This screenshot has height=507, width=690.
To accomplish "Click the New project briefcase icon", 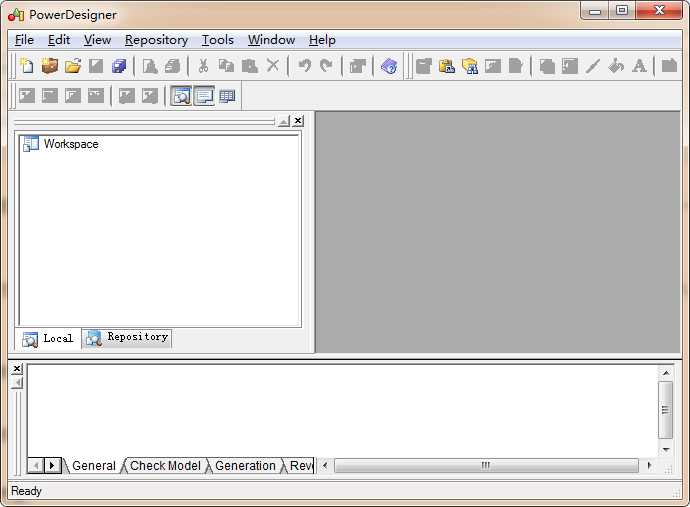I will coord(50,66).
